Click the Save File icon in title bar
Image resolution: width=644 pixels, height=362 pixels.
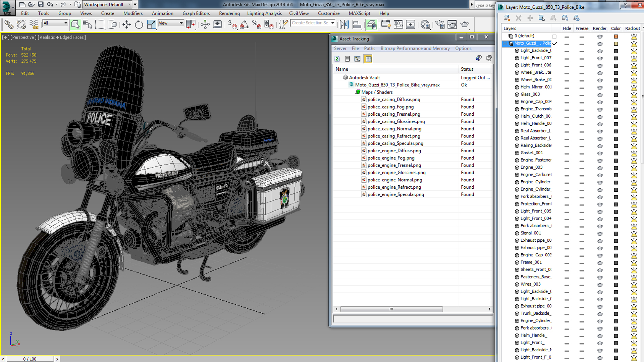(41, 4)
